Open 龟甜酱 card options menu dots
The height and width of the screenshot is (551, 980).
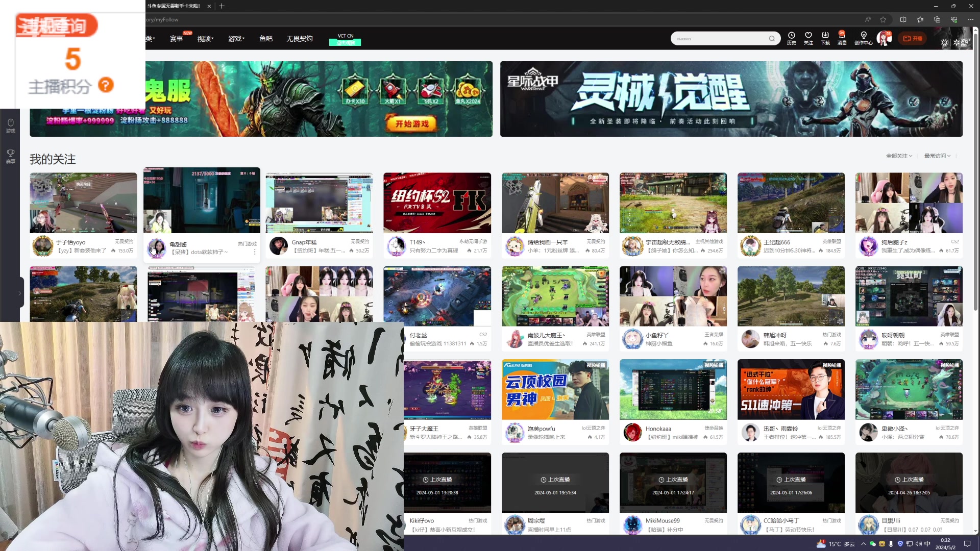coord(254,252)
